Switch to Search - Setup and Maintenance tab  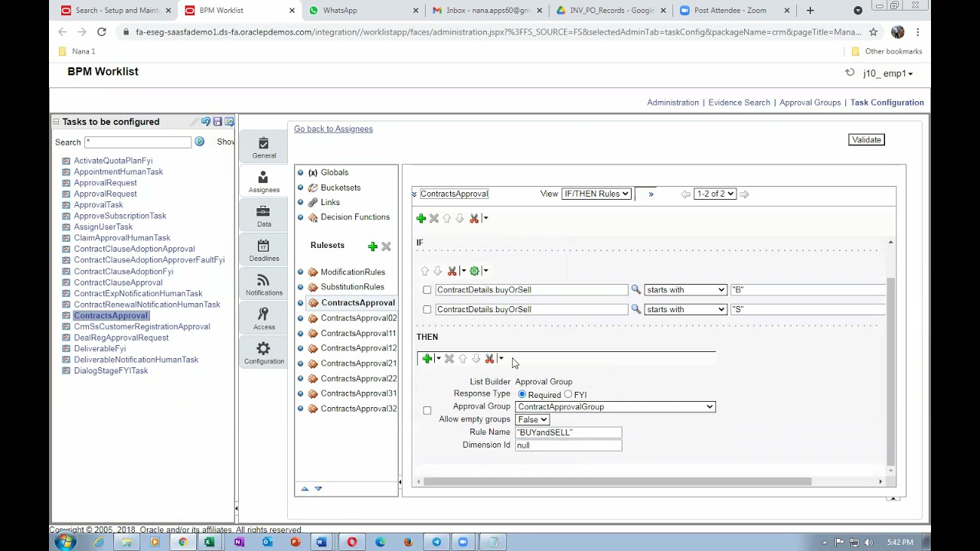point(117,11)
